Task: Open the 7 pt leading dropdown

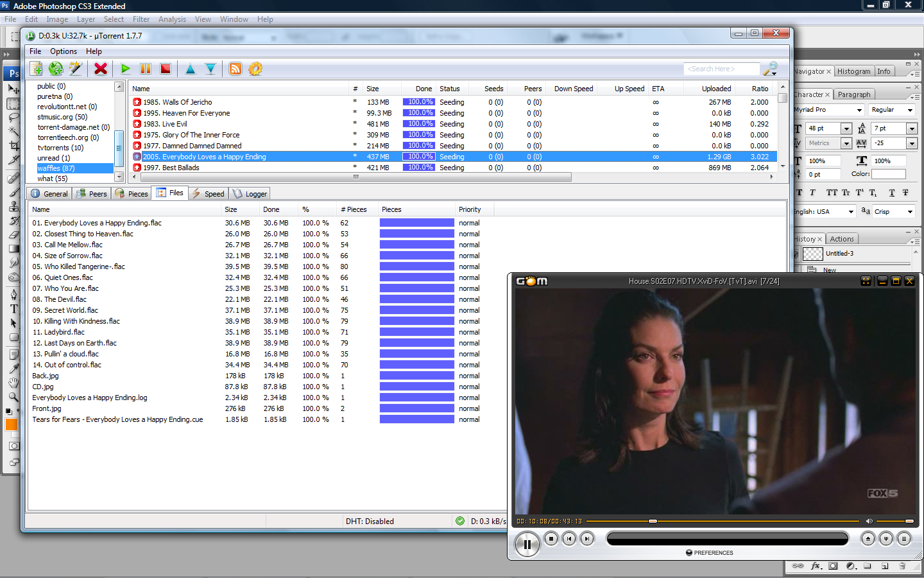Action: click(x=912, y=128)
